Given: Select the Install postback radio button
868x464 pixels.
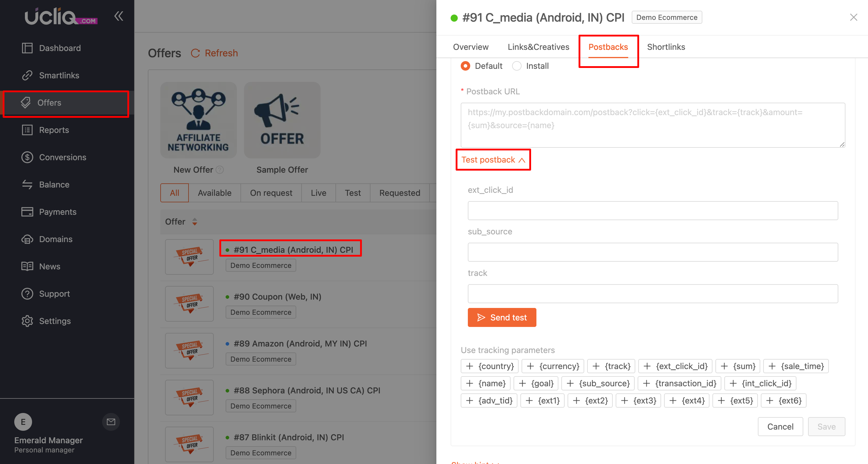Looking at the screenshot, I should [x=517, y=66].
